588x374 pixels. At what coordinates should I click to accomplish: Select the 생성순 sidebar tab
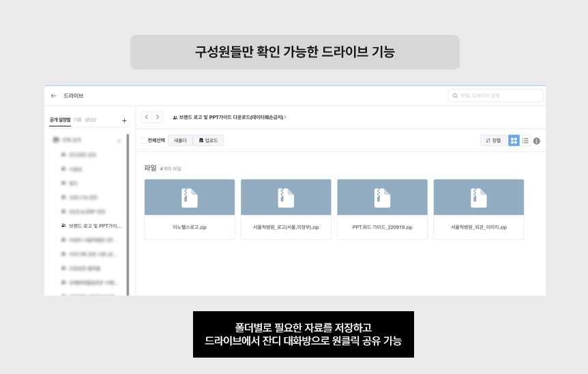coord(91,119)
